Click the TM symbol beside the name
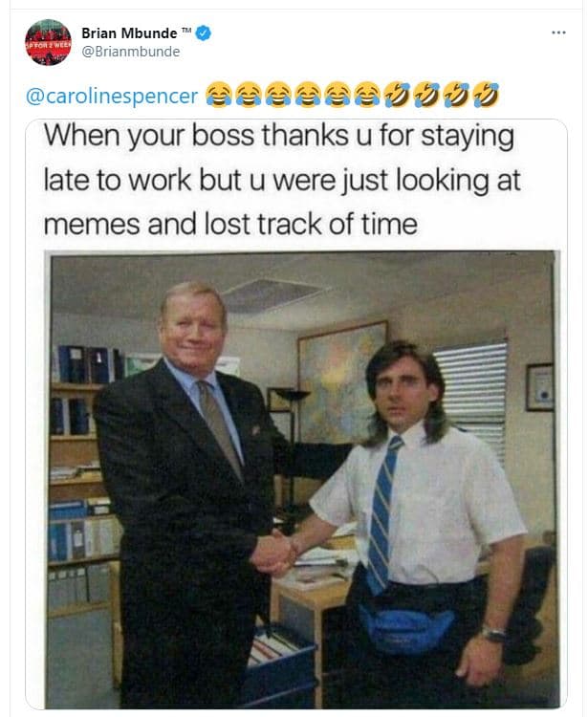This screenshot has width=588, height=717. pos(186,30)
